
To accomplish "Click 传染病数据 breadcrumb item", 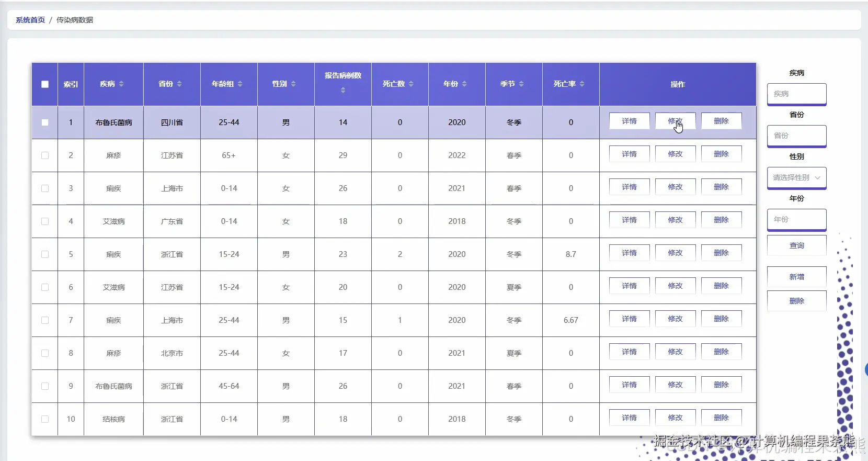I will click(75, 20).
